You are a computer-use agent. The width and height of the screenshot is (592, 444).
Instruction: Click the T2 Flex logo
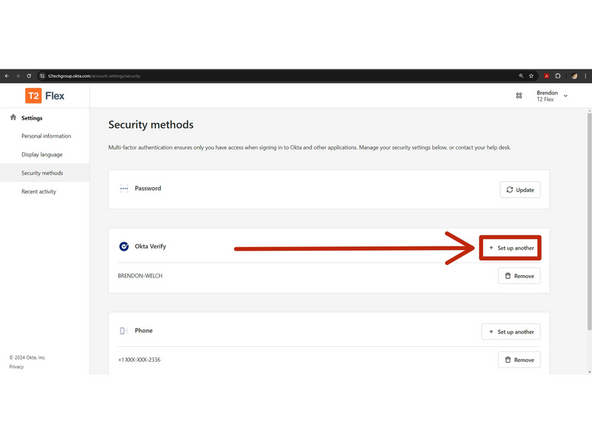click(45, 96)
